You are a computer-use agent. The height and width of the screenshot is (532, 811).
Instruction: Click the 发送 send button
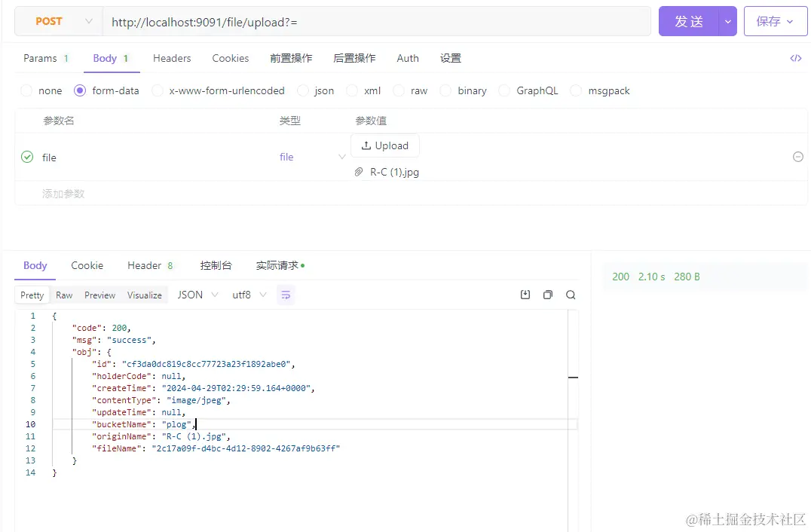tap(688, 21)
